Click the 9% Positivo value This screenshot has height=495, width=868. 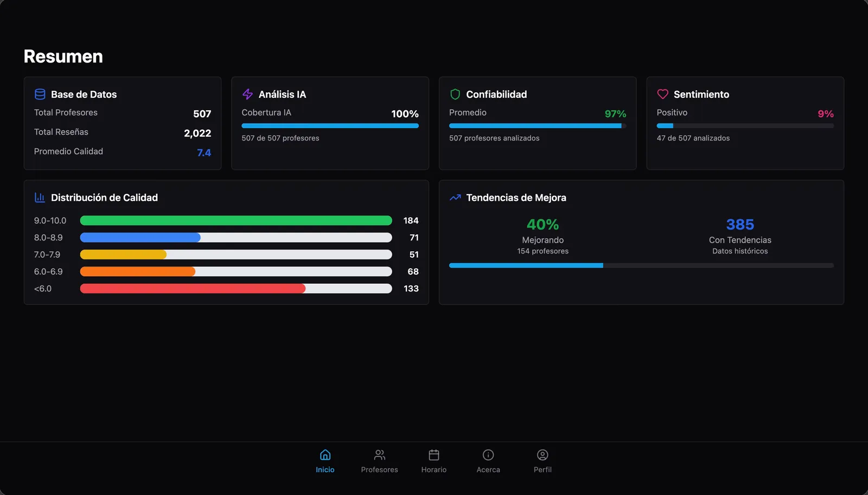(x=826, y=114)
